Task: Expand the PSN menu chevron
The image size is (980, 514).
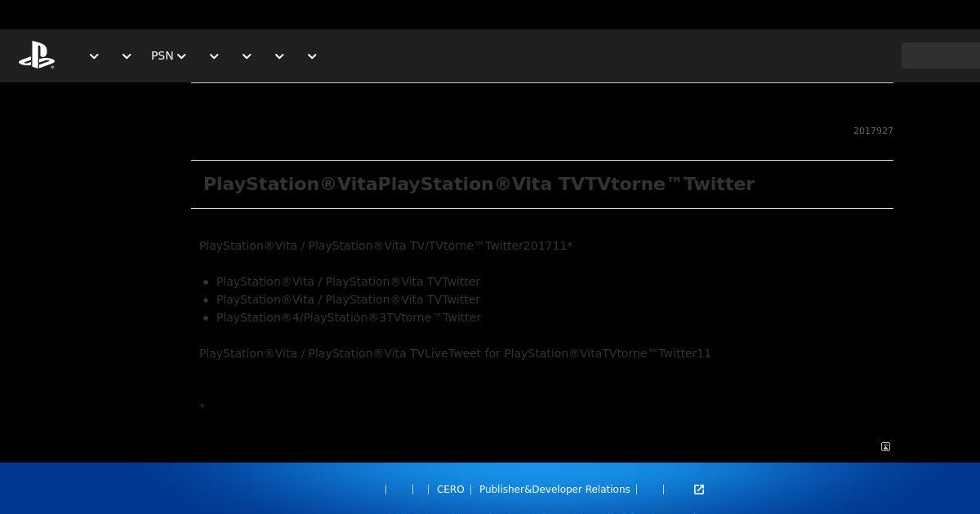Action: coord(181,56)
